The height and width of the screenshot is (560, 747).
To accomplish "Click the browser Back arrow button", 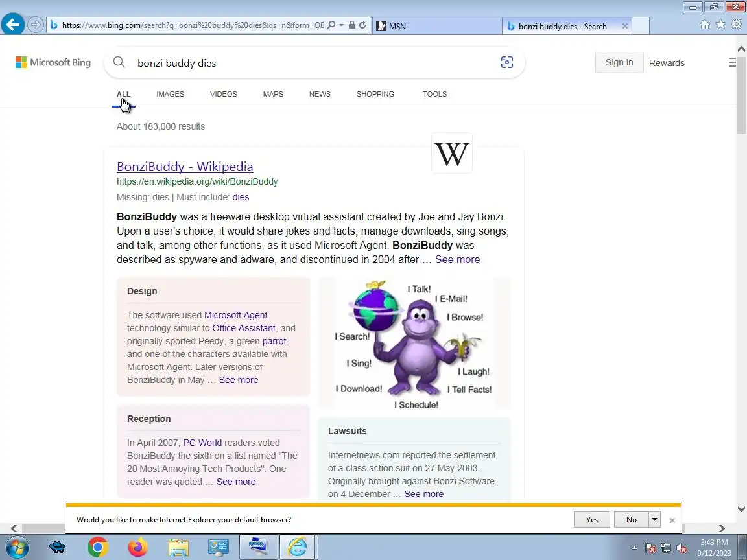I will coord(13,24).
